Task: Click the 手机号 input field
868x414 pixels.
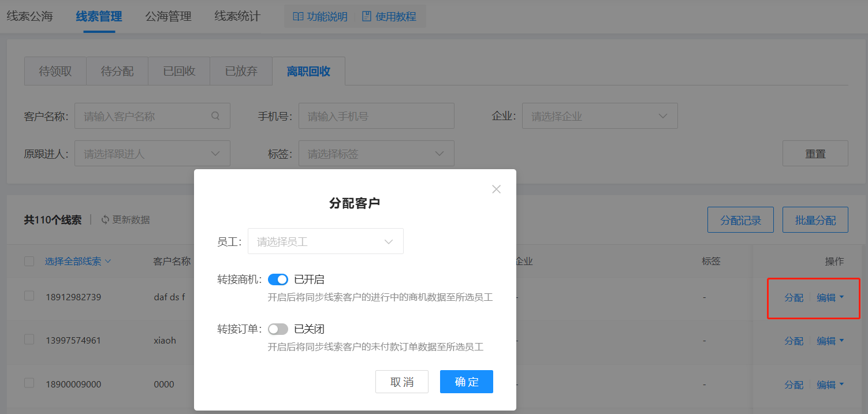Action: 376,116
